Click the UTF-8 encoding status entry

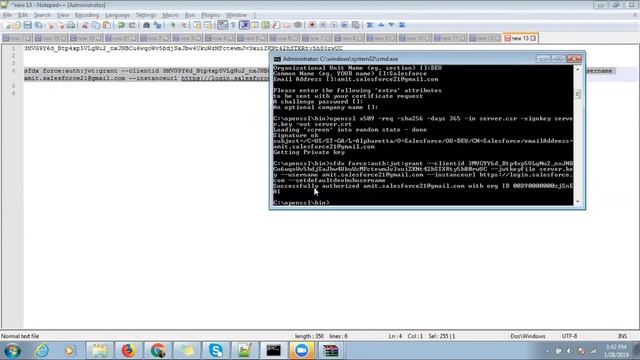569,336
